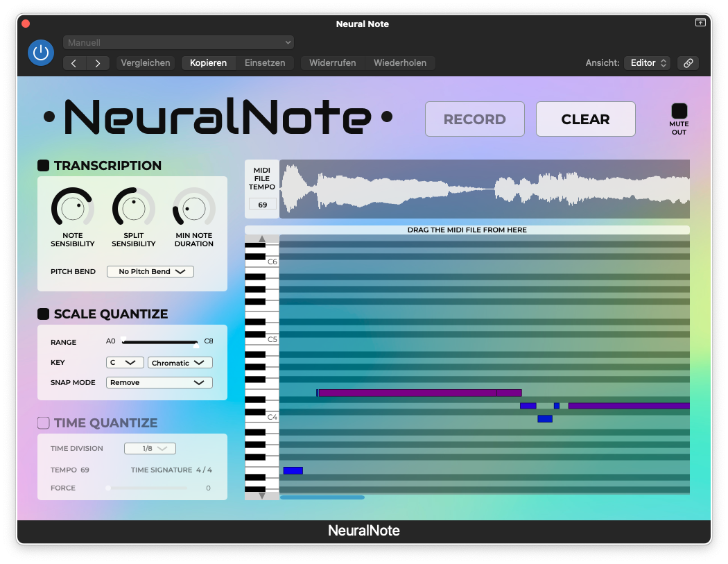The height and width of the screenshot is (564, 728).
Task: Disable the Scale Quantize checkbox
Action: (43, 314)
